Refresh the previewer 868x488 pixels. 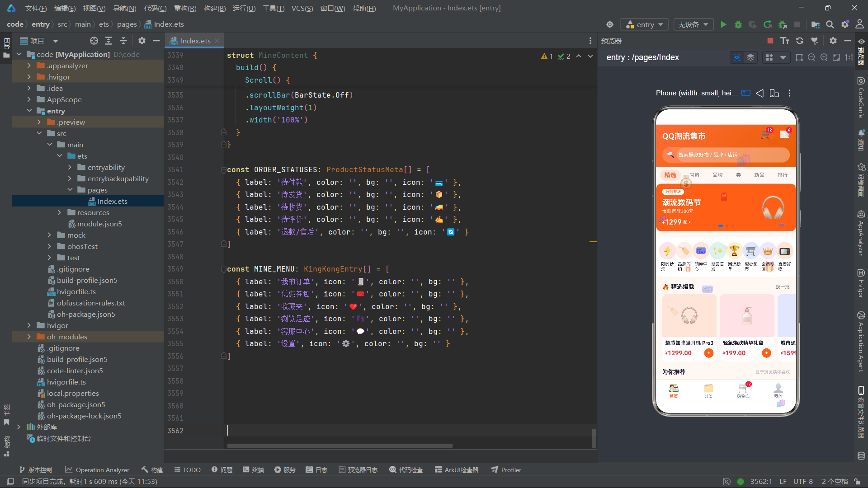[x=800, y=41]
